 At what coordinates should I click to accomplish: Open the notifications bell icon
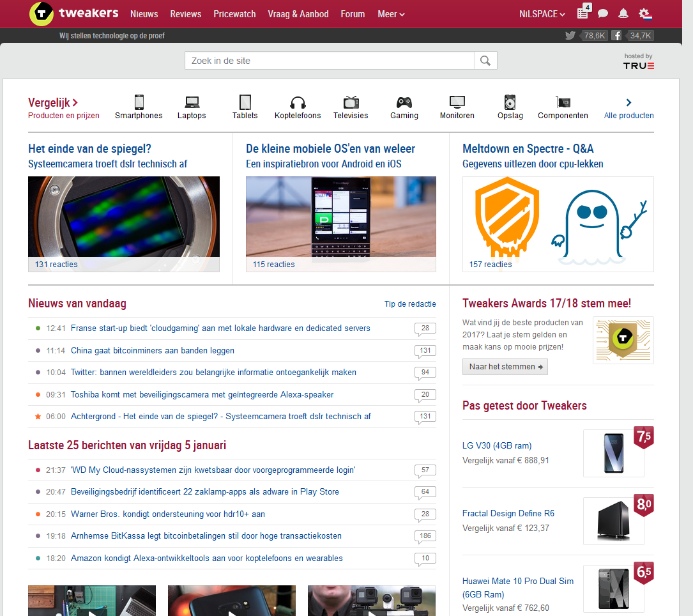[623, 13]
